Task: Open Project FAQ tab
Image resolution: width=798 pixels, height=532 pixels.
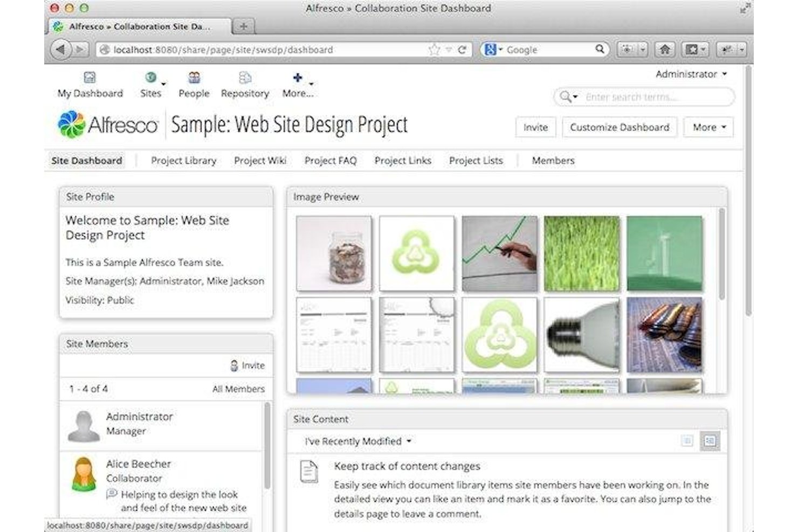Action: tap(331, 161)
